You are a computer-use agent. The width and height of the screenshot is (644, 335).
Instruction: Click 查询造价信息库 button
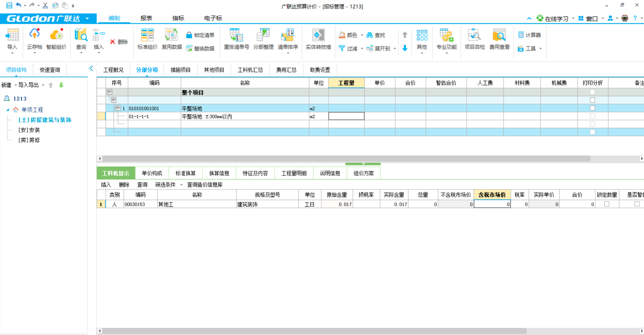pyautogui.click(x=205, y=185)
